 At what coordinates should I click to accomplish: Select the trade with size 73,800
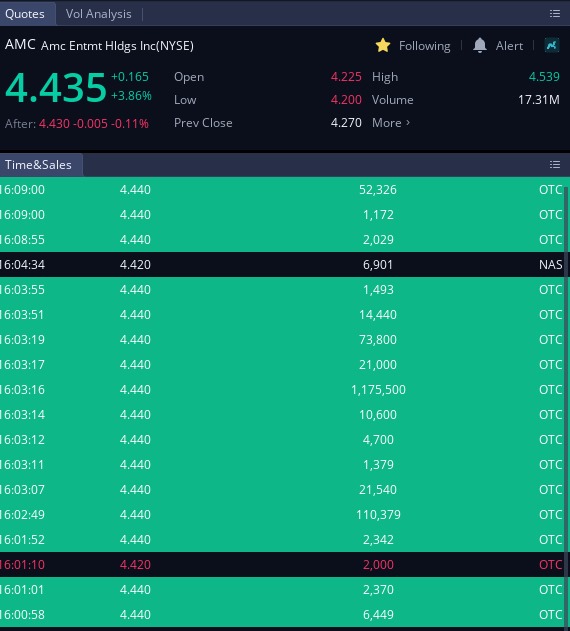282,339
